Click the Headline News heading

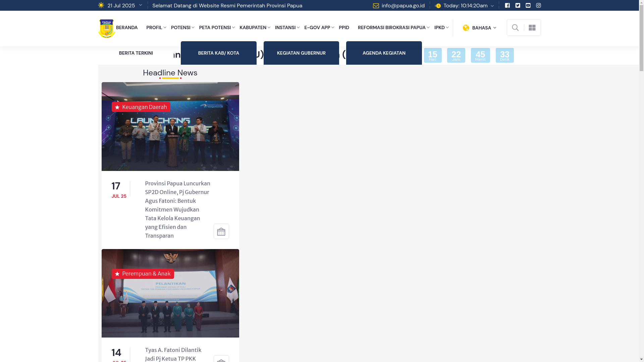(170, 73)
